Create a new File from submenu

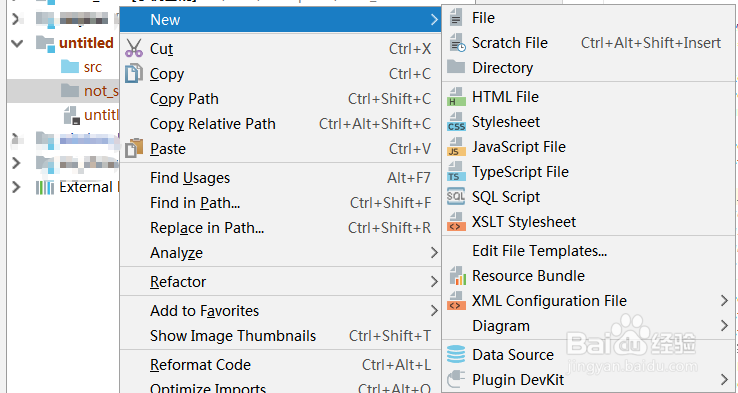pos(589,18)
